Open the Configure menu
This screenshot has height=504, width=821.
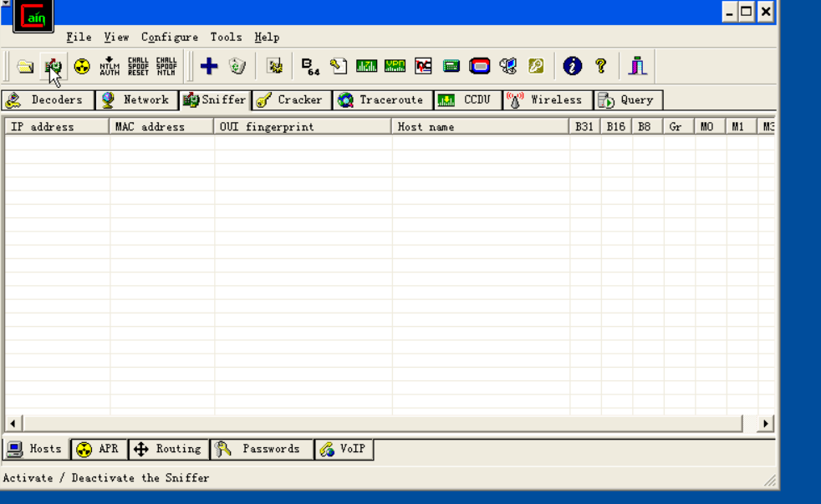click(170, 37)
